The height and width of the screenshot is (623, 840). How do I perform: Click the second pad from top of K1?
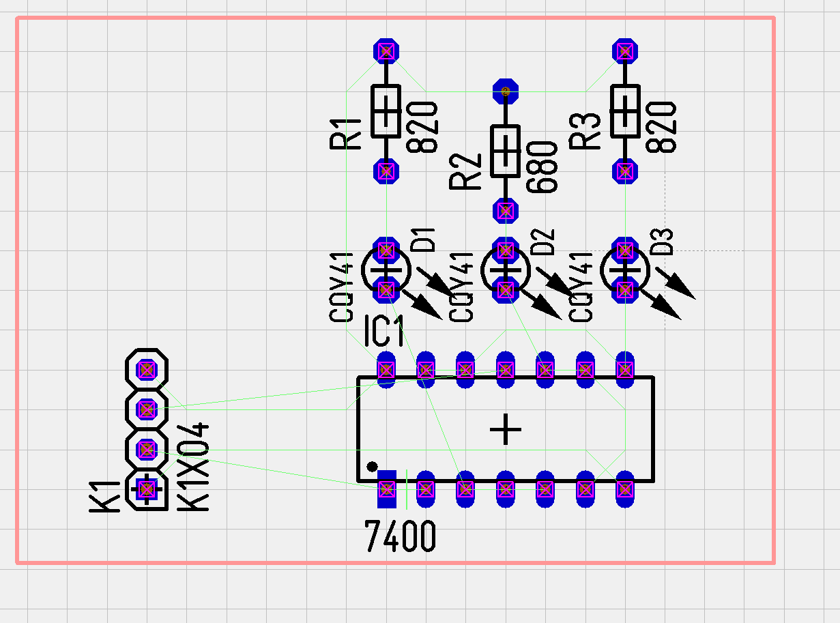coord(147,409)
